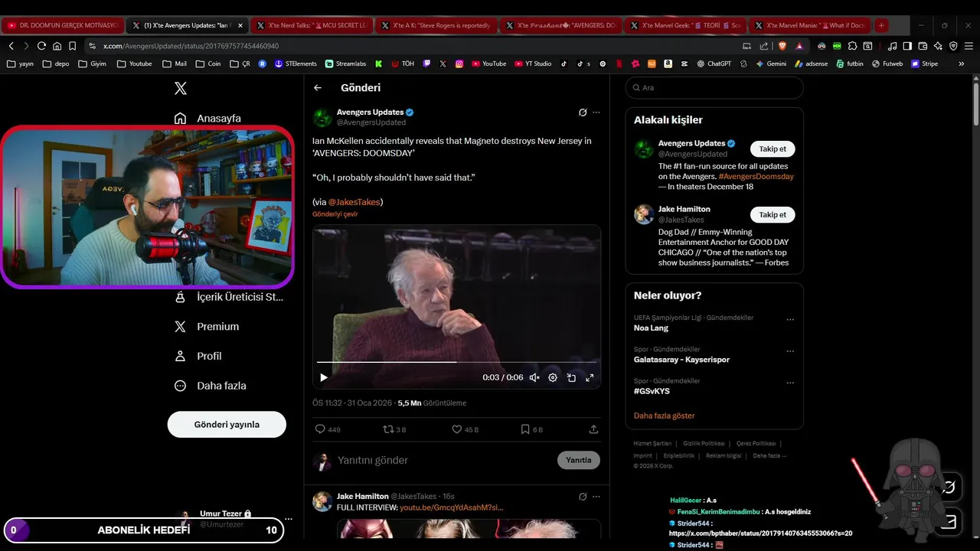
Task: Open Premium in the X sidebar
Action: click(207, 327)
